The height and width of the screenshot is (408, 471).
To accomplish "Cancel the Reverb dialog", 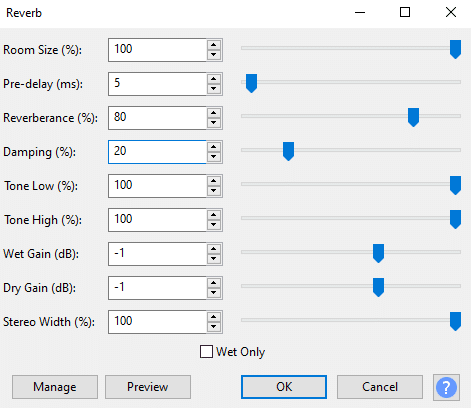I will pyautogui.click(x=380, y=387).
